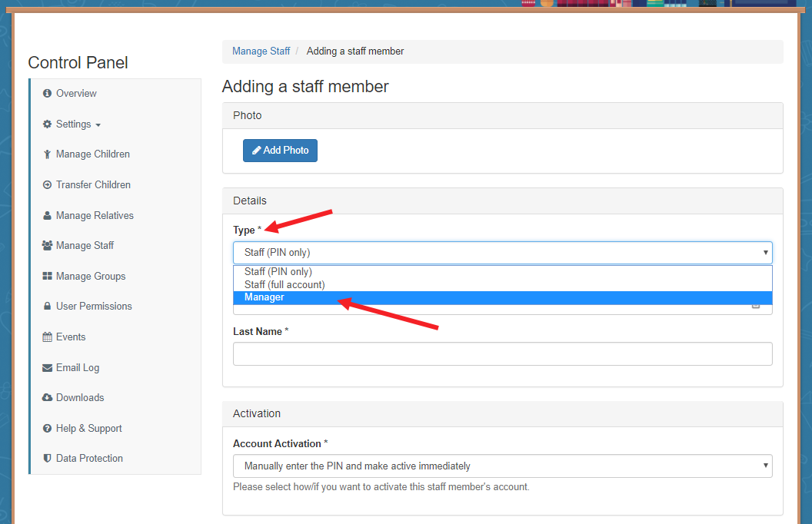Screen dimensions: 812x524
Task: Click the Overview info icon
Action: 47,93
